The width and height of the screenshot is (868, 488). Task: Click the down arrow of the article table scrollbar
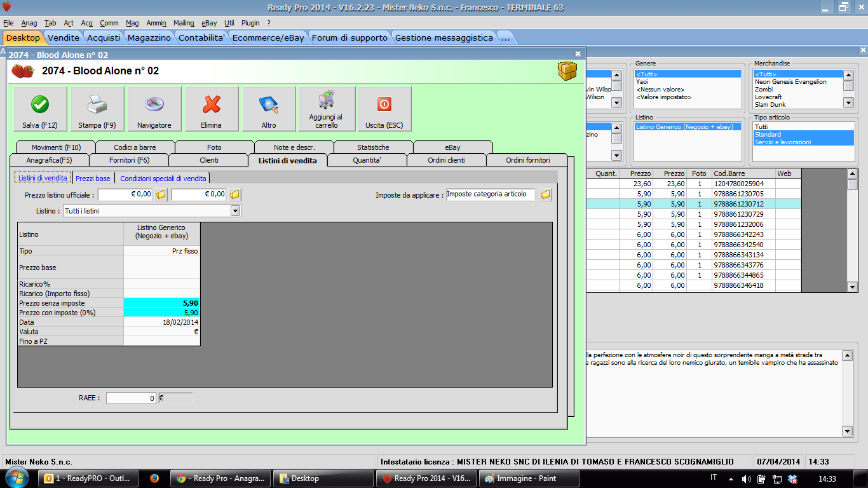click(853, 287)
